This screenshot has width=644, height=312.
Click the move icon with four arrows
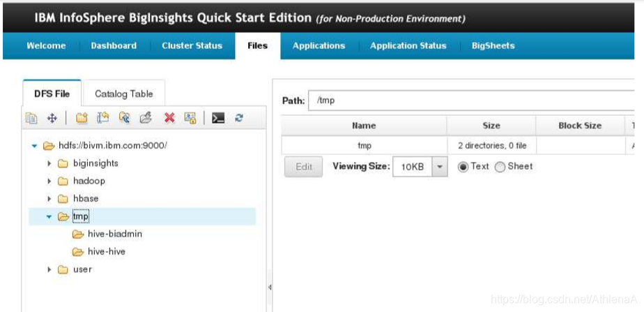tap(52, 119)
